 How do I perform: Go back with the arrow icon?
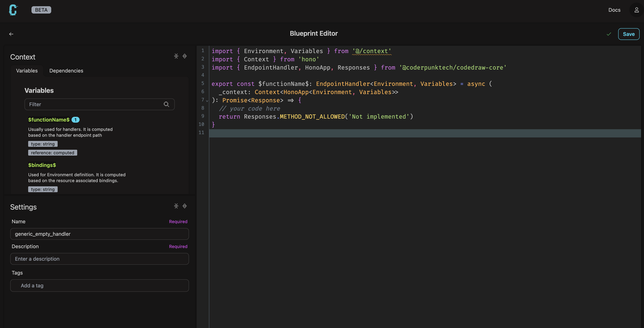click(x=11, y=34)
